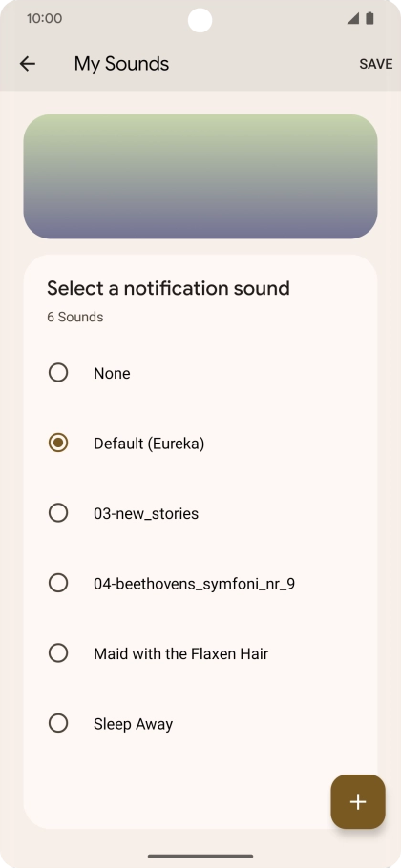Image resolution: width=401 pixels, height=868 pixels.
Task: Select Maid with the Flaxen Hair radio
Action: [58, 653]
